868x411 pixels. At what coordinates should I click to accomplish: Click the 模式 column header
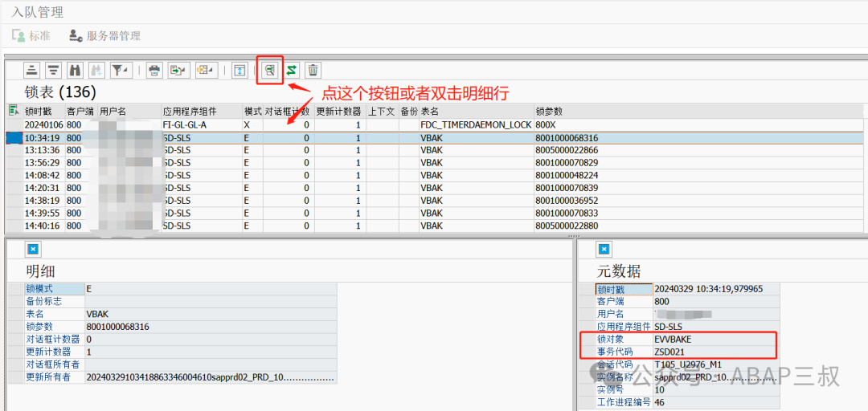pyautogui.click(x=252, y=112)
